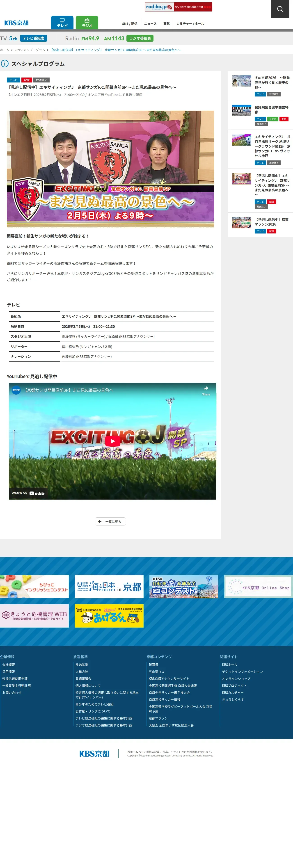Open sidebar article 京都マラソン2026
The width and height of the screenshot is (293, 868).
271,222
